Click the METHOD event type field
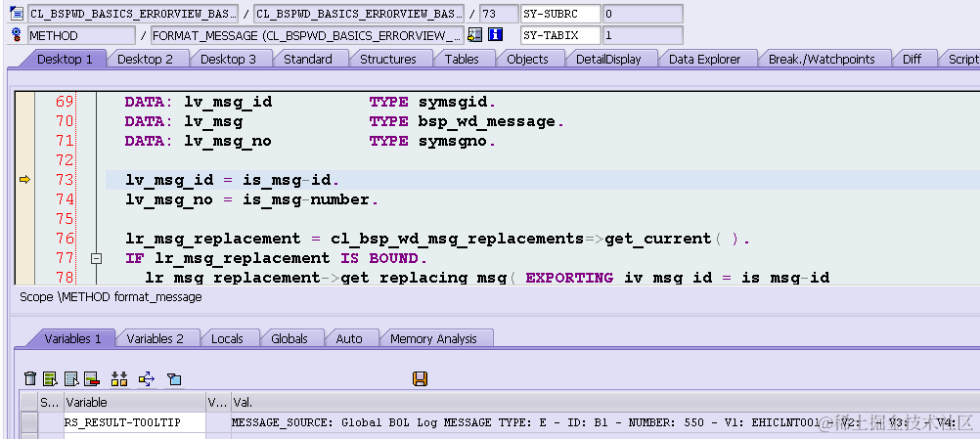Image resolution: width=980 pixels, height=439 pixels. tap(81, 35)
